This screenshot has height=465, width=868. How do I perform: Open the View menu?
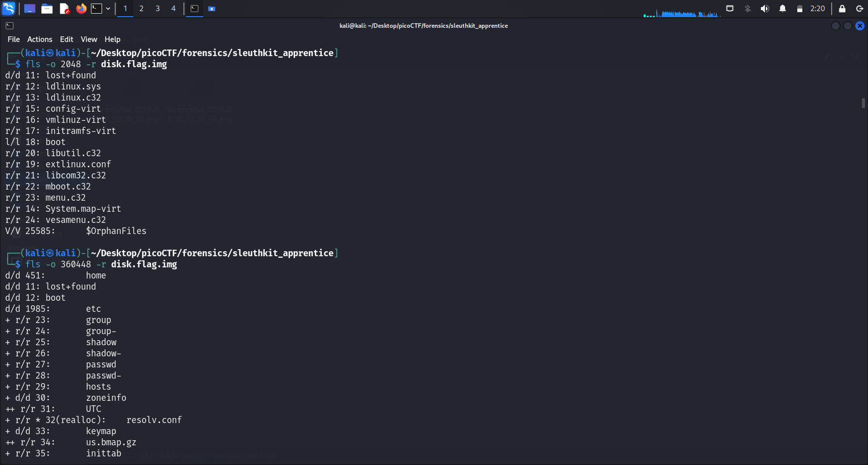point(89,39)
